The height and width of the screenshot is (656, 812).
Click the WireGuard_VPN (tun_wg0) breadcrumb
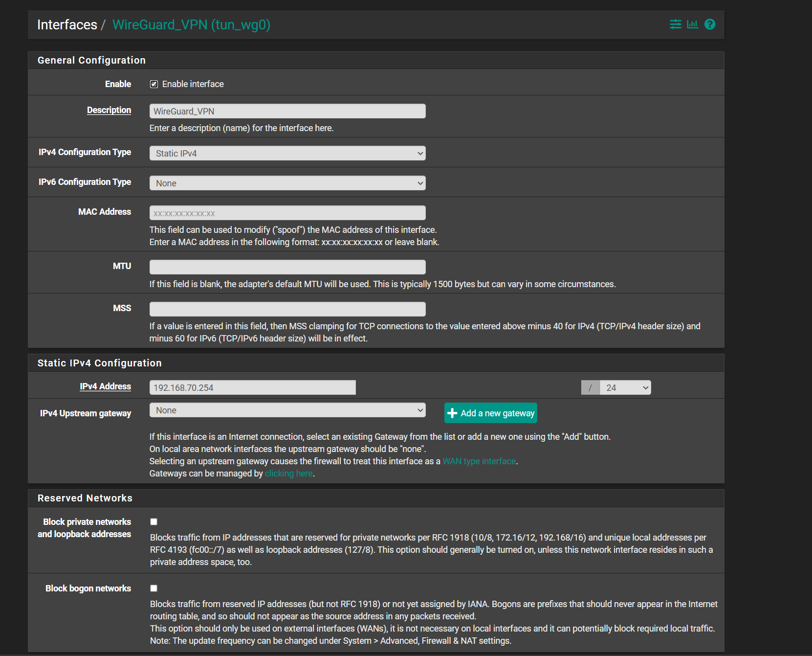(191, 25)
